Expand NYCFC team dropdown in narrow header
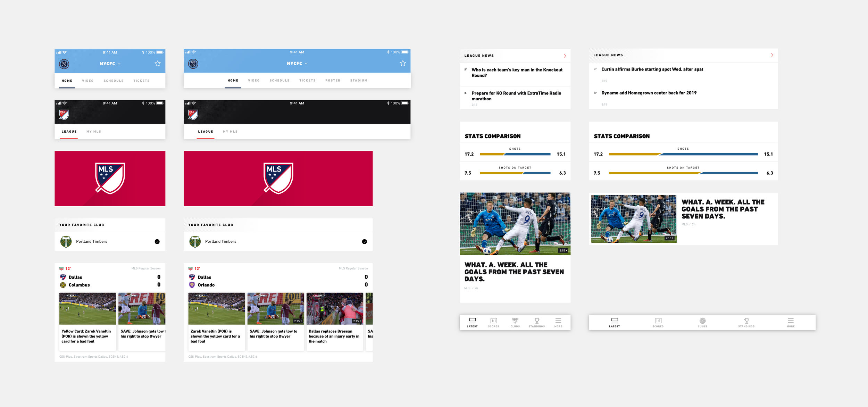The height and width of the screenshot is (407, 868). click(110, 64)
